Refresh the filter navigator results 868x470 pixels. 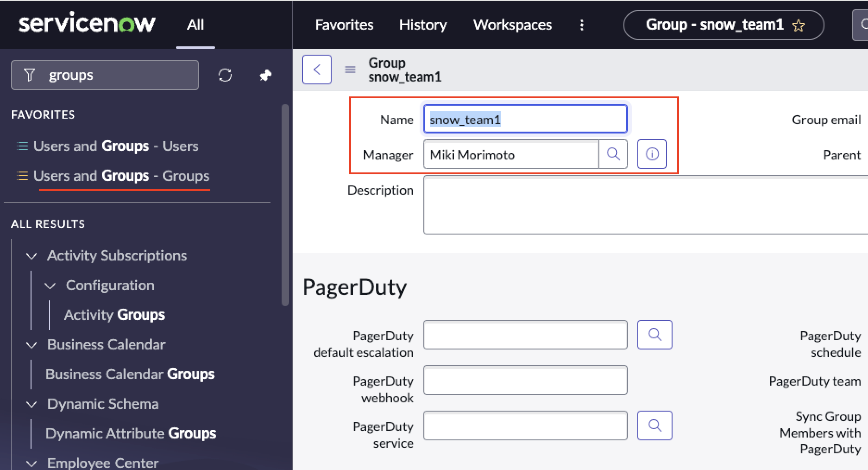[x=225, y=75]
